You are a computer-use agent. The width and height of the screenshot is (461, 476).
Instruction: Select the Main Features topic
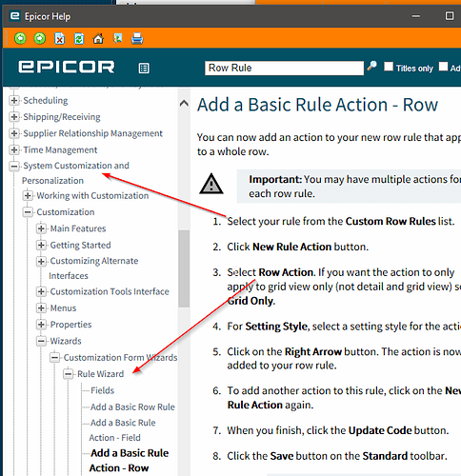78,228
